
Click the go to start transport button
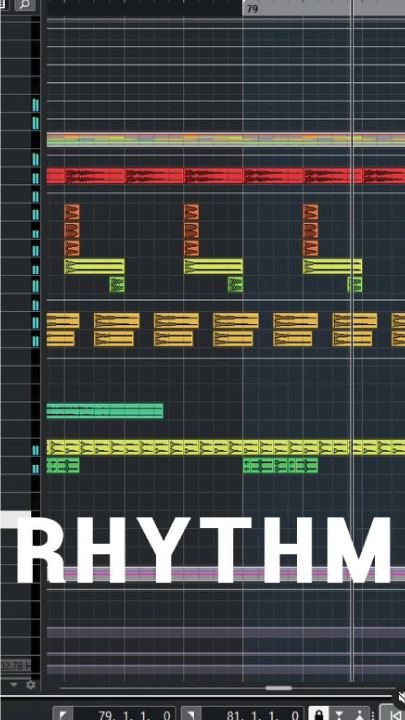tap(394, 714)
